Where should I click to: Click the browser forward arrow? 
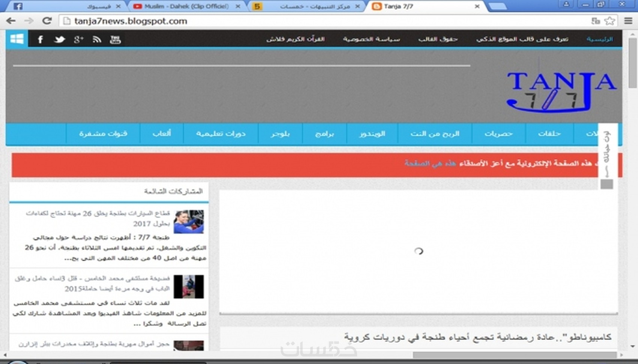pyautogui.click(x=29, y=21)
